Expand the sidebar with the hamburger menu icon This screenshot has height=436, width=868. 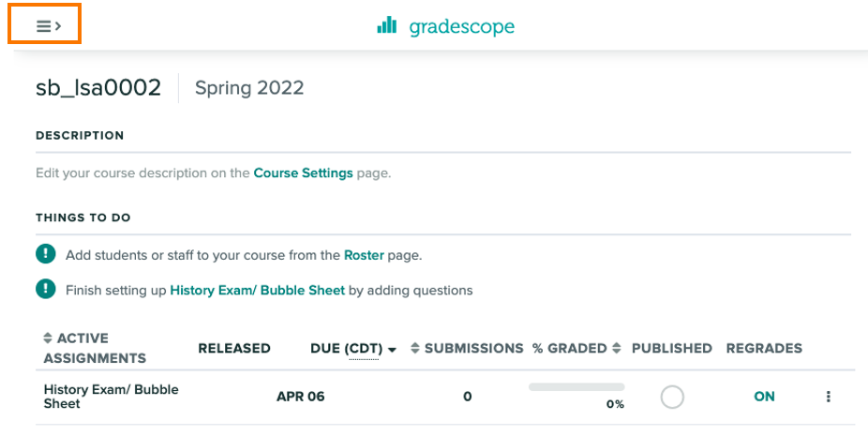pyautogui.click(x=49, y=26)
